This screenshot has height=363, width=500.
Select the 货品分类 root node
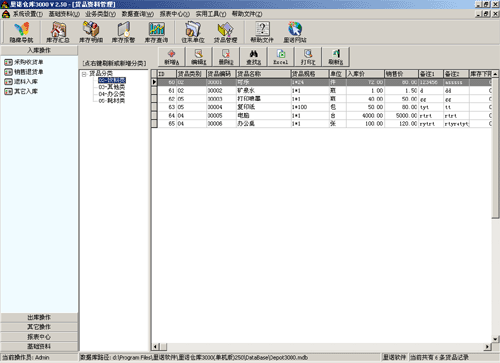coord(101,73)
